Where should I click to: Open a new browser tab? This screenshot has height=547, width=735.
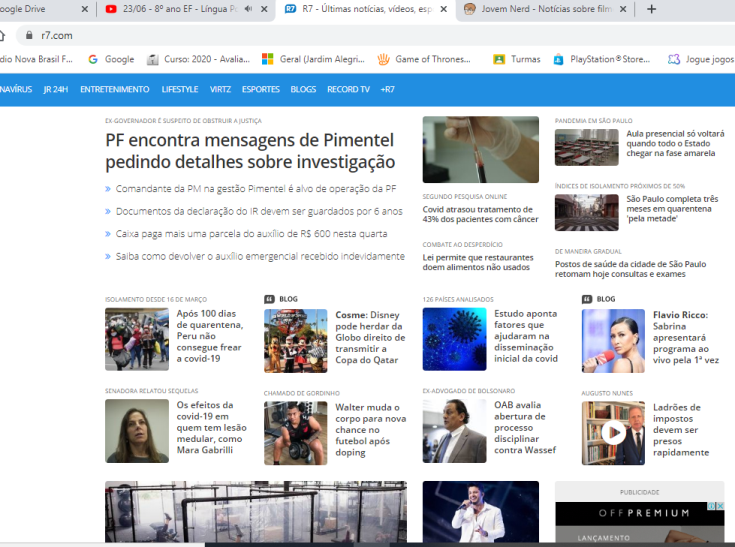[x=652, y=9]
